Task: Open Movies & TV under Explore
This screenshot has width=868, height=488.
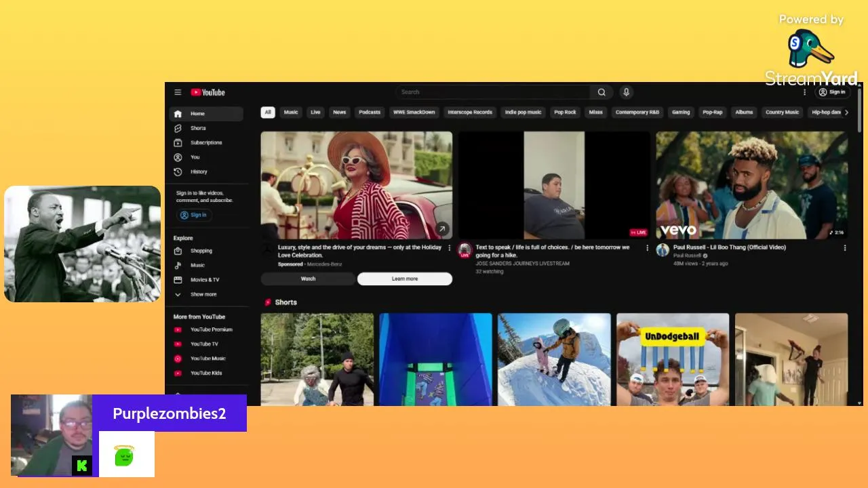Action: pos(206,280)
